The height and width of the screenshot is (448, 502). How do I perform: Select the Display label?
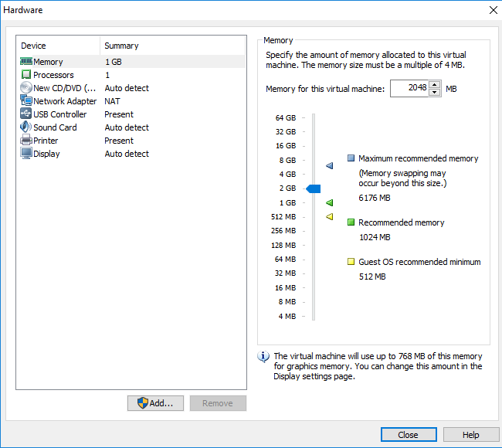[47, 154]
